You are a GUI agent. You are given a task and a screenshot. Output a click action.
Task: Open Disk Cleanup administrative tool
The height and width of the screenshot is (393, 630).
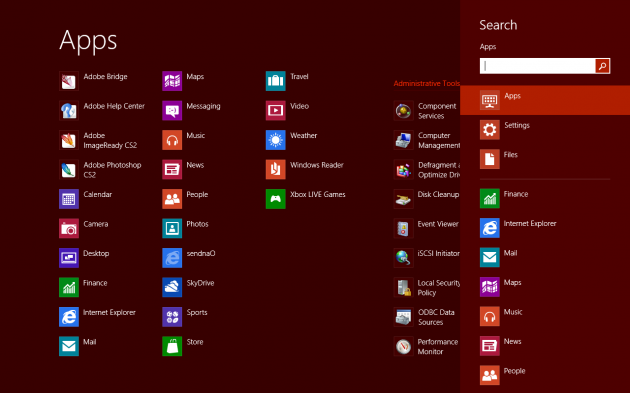[426, 199]
